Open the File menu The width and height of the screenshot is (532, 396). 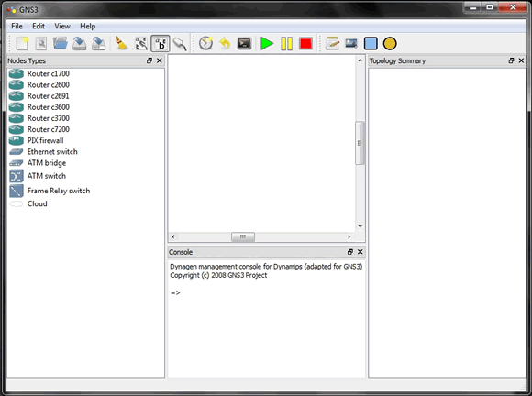pos(17,26)
